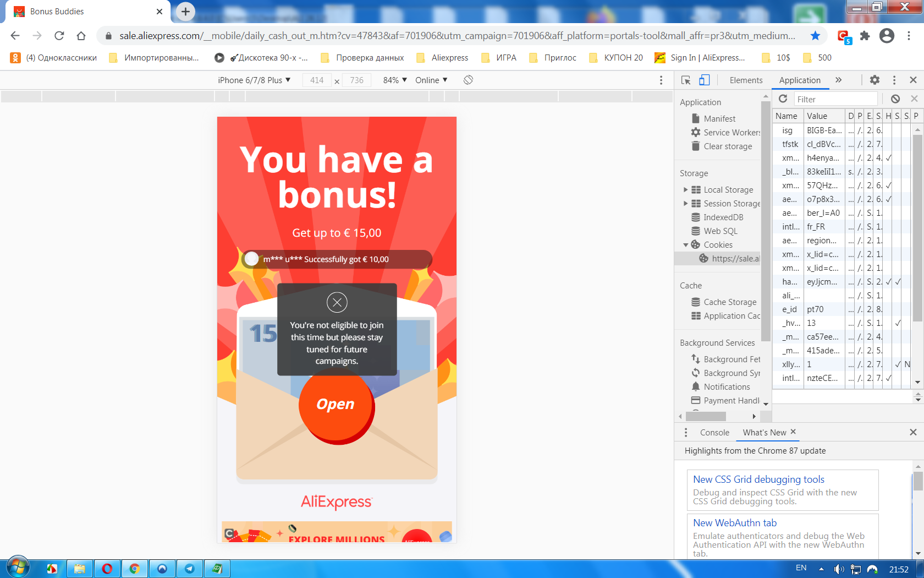Viewport: 924px width, 578px height.
Task: Rotate the device viewport orientation
Action: pyautogui.click(x=468, y=80)
